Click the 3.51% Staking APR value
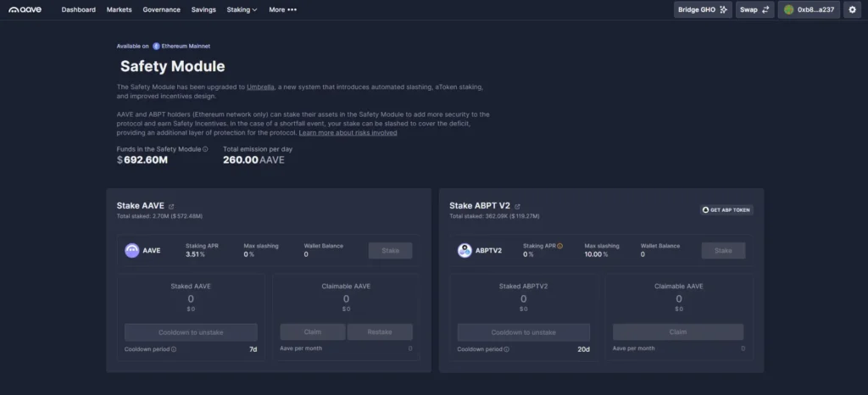868x395 pixels. click(x=196, y=254)
